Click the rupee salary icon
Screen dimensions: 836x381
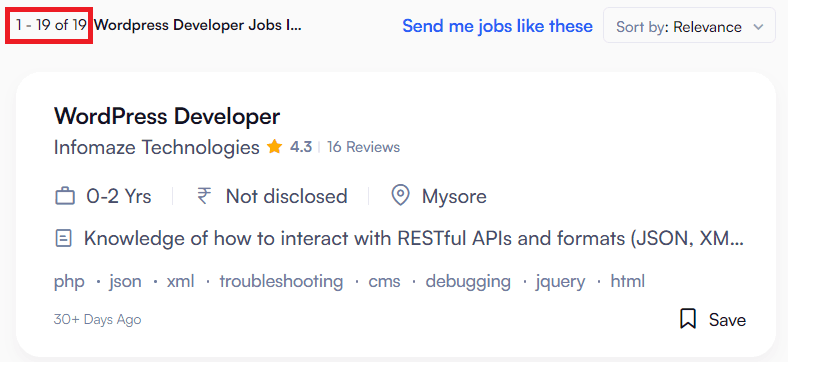204,196
